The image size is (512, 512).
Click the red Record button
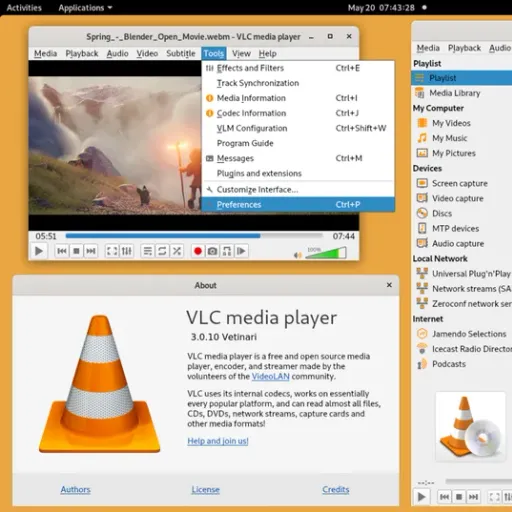198,251
